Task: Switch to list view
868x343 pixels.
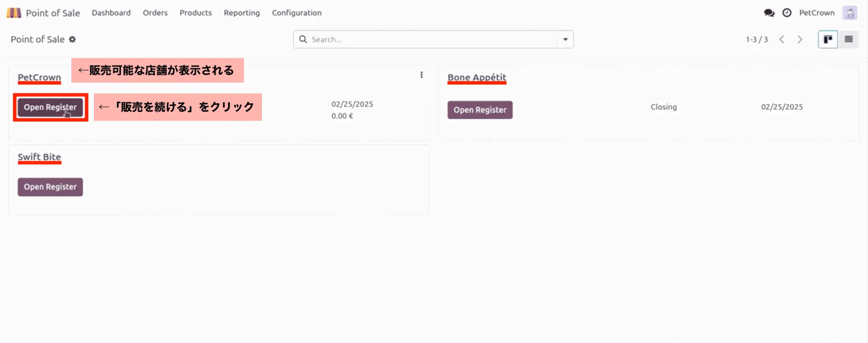Action: pyautogui.click(x=849, y=39)
